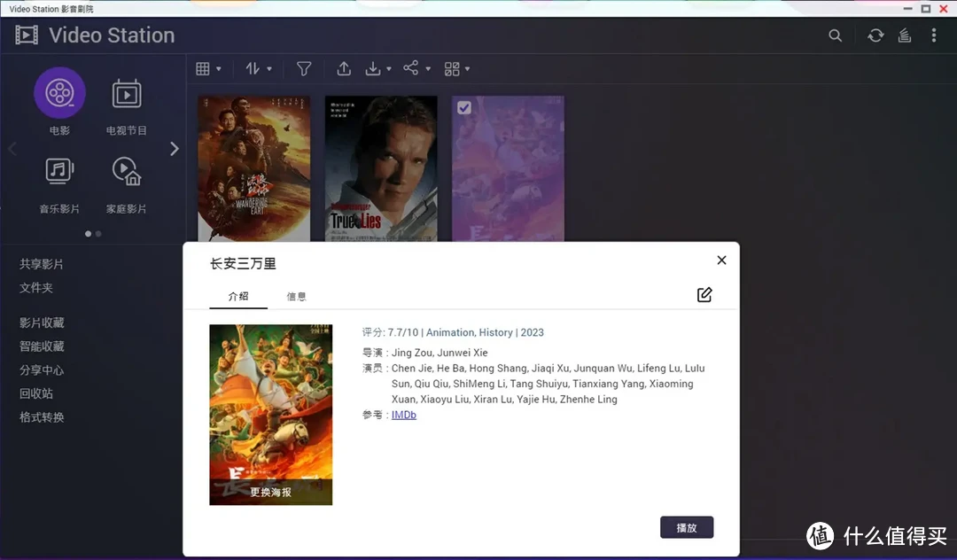Click the filter funnel icon
Screen dimensions: 957x560
tap(304, 68)
